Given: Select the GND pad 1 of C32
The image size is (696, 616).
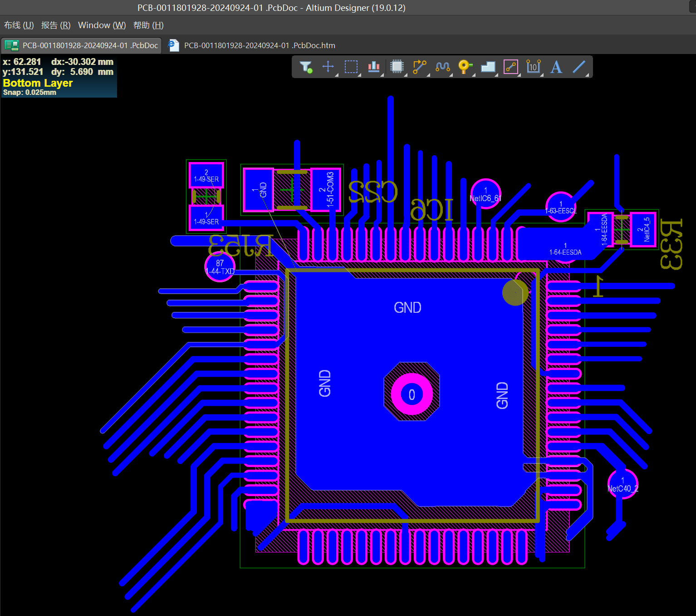Looking at the screenshot, I should 259,189.
